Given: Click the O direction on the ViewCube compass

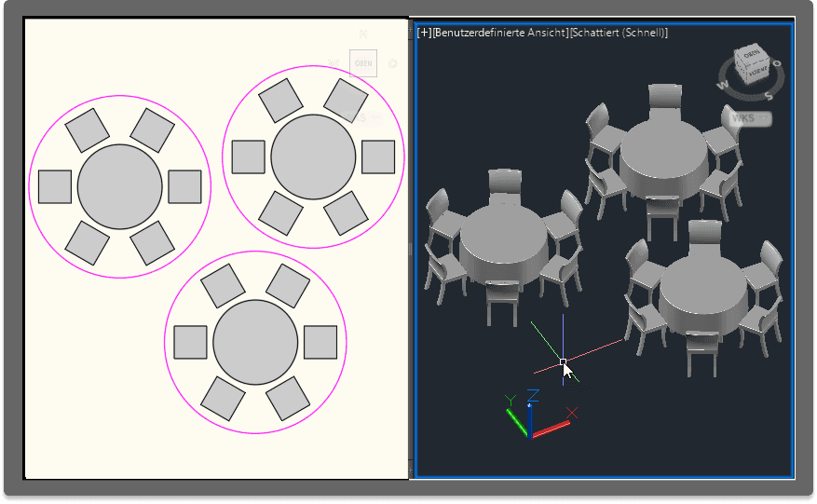Looking at the screenshot, I should (777, 63).
